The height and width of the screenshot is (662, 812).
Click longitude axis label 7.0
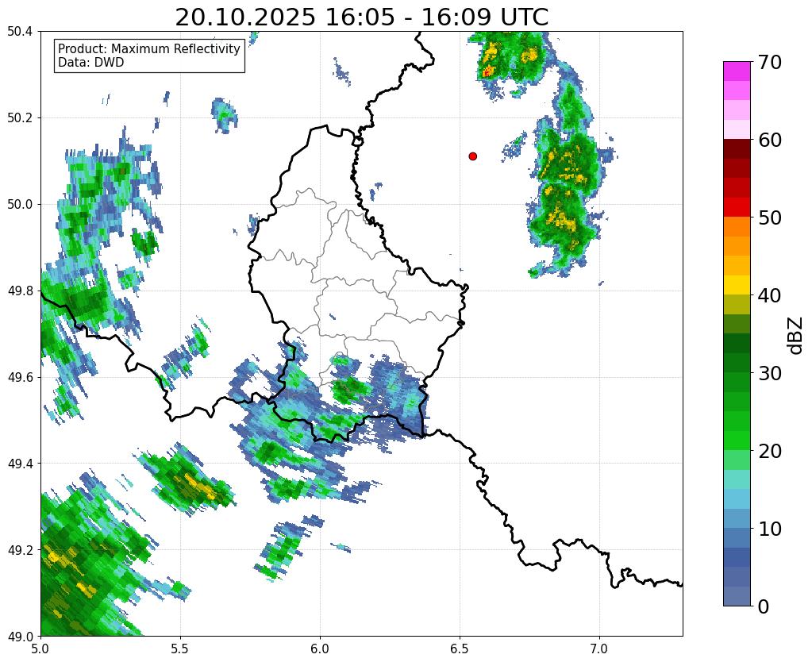pyautogui.click(x=600, y=649)
